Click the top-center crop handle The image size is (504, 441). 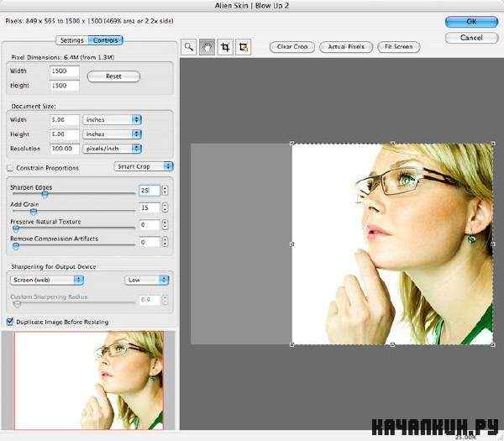pos(392,143)
